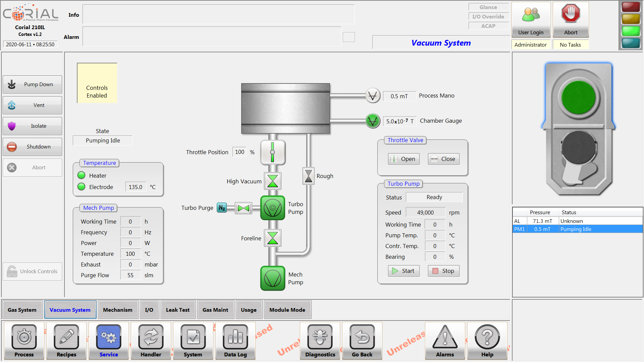Screen dimensions: 644x362
Task: Click the Turbo Pump Speed value
Action: (425, 213)
